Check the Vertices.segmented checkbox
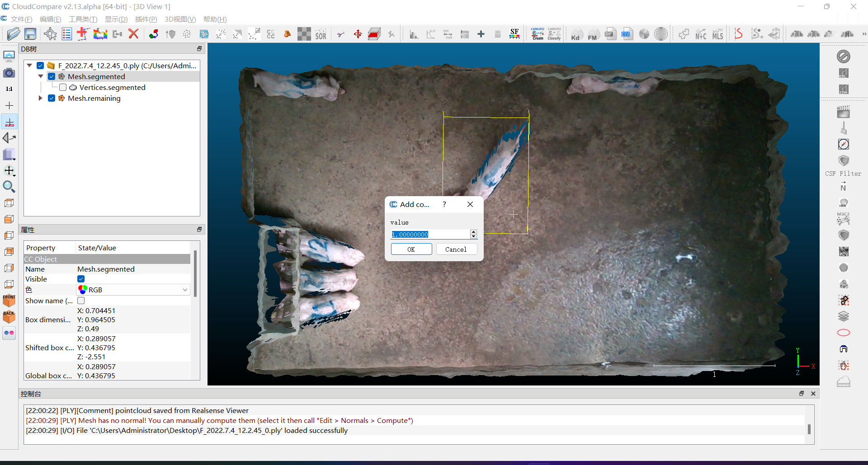 click(63, 87)
